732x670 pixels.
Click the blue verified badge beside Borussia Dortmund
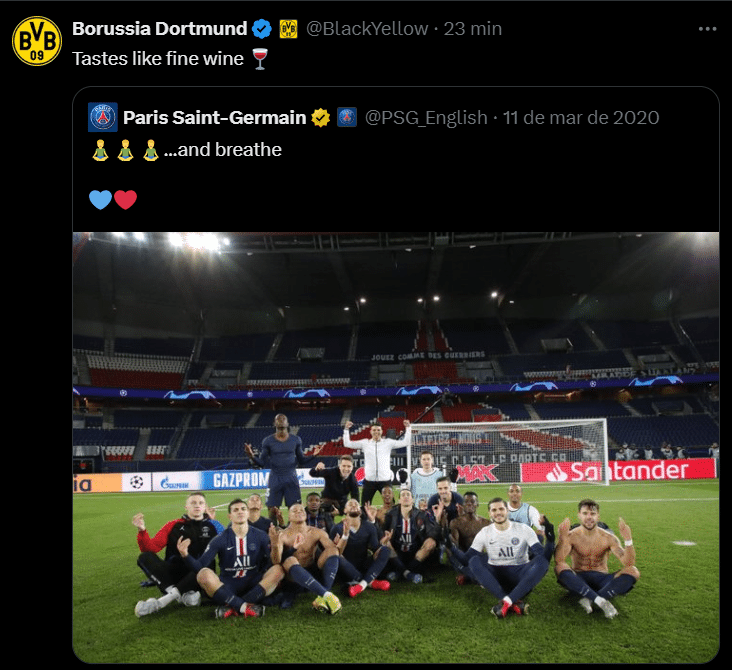pos(261,28)
